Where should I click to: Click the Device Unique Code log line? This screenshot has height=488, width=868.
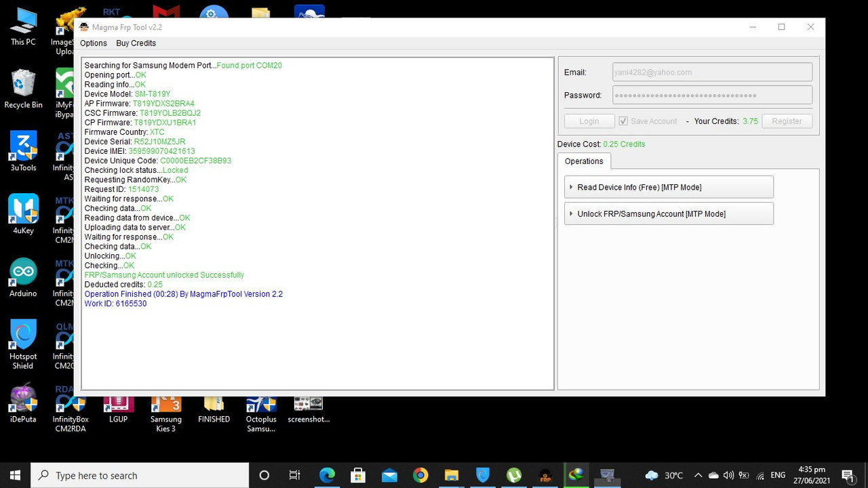[x=158, y=161]
